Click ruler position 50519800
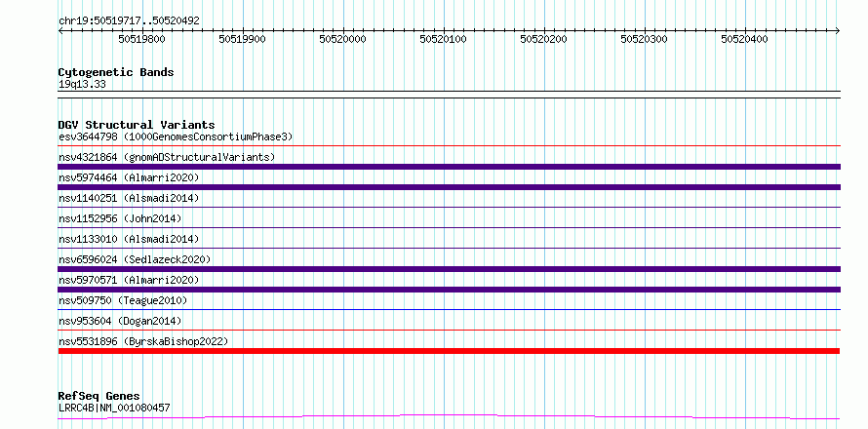This screenshot has width=868, height=429. [141, 39]
